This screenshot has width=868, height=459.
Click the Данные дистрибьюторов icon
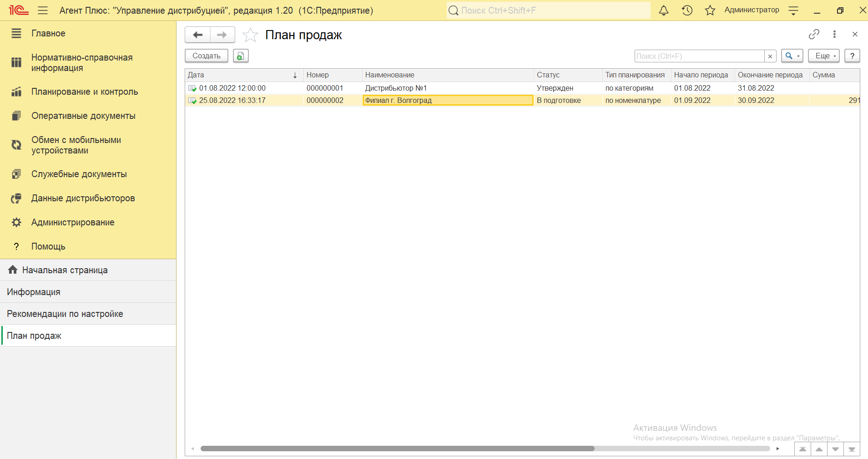[x=16, y=198]
